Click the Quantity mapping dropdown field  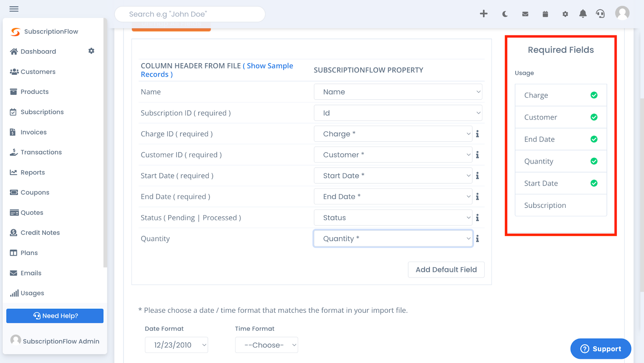coord(393,238)
